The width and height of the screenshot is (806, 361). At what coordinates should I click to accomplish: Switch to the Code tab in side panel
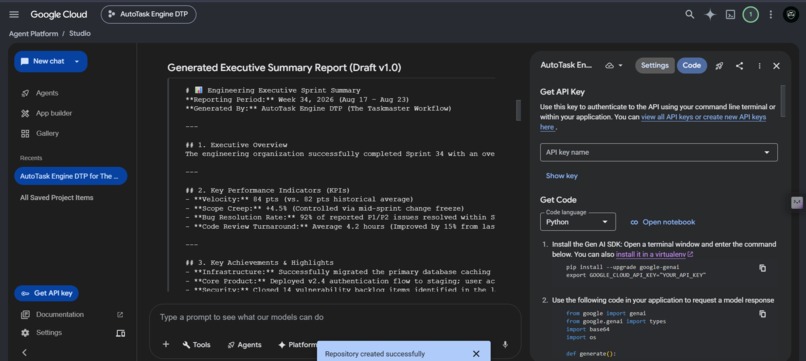pos(691,65)
